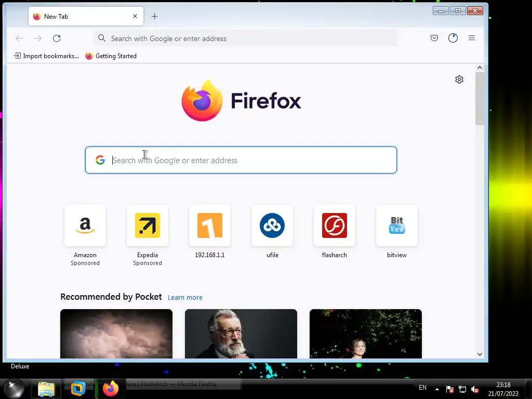
Task: Click the address bar magnifier icon
Action: 102,38
